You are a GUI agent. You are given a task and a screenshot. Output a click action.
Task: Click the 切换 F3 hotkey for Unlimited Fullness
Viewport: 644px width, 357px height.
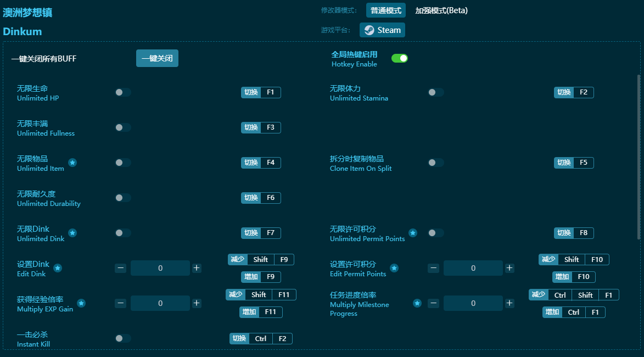[x=261, y=127]
